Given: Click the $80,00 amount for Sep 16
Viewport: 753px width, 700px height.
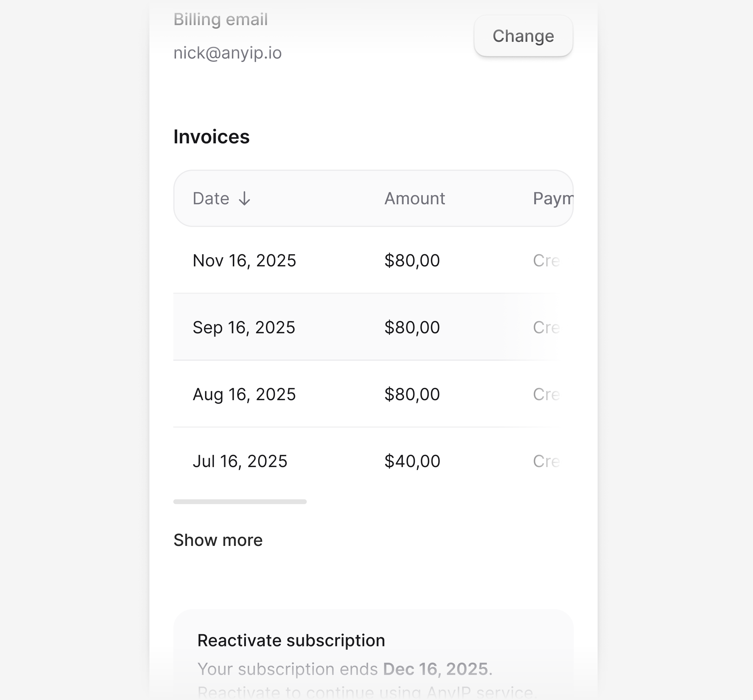Looking at the screenshot, I should 412,328.
